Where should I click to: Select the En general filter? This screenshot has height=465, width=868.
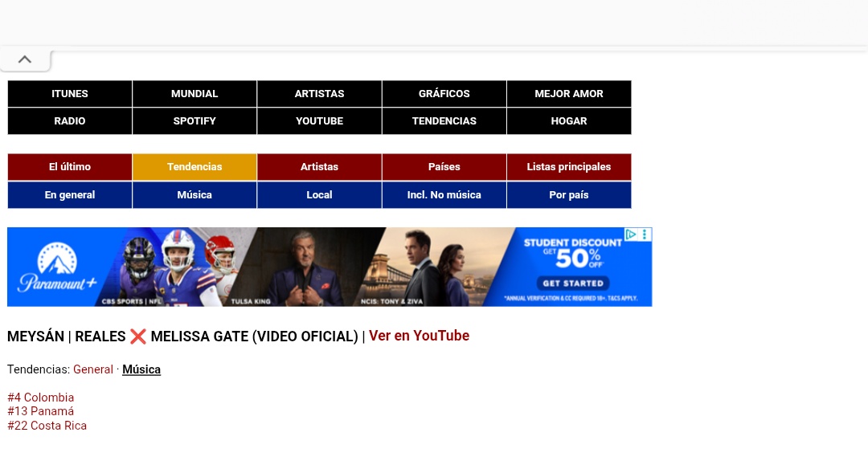[70, 195]
